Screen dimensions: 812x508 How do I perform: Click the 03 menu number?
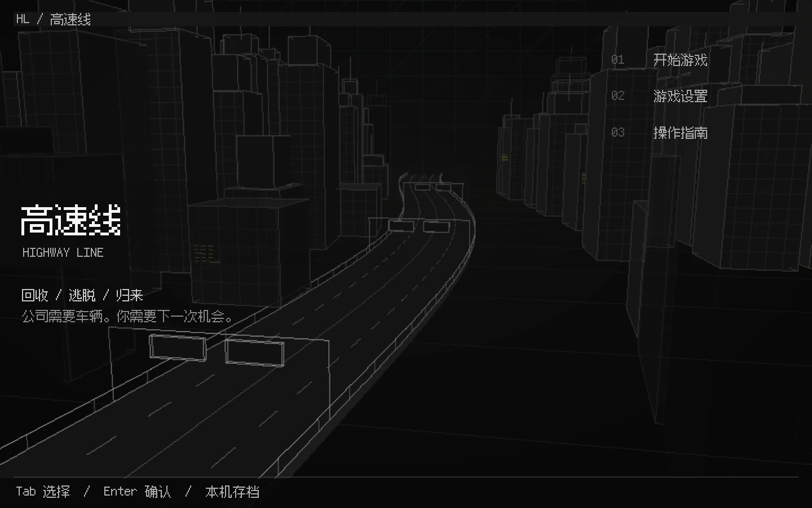[618, 133]
